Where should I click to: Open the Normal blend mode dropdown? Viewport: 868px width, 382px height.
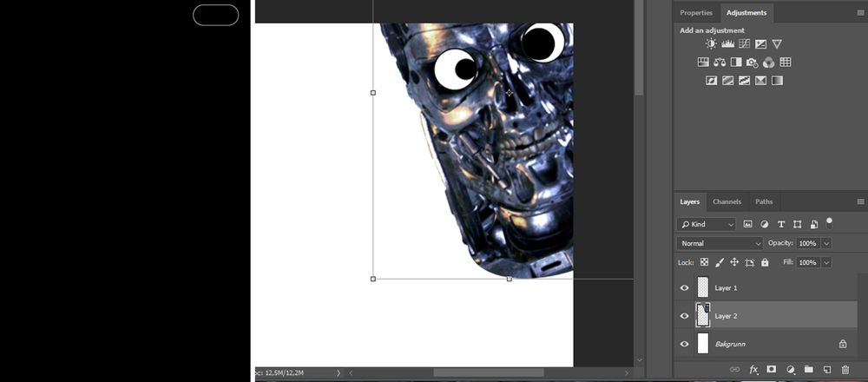click(x=720, y=243)
